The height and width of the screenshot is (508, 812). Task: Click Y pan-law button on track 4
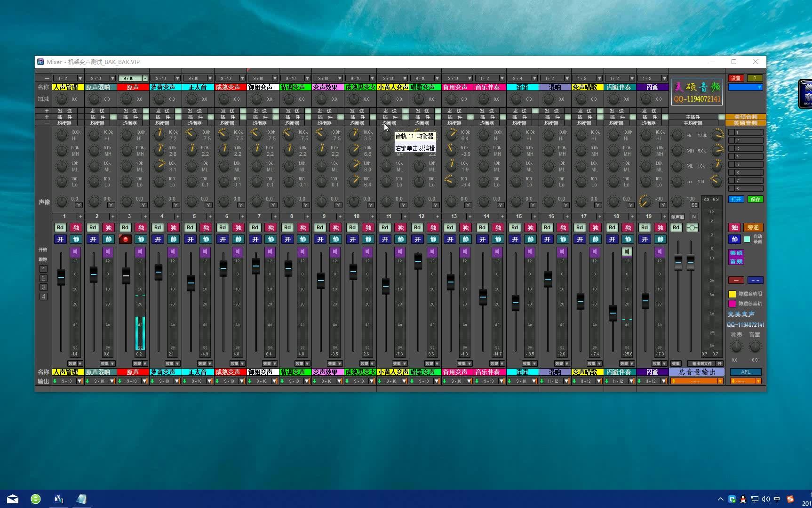pyautogui.click(x=176, y=205)
